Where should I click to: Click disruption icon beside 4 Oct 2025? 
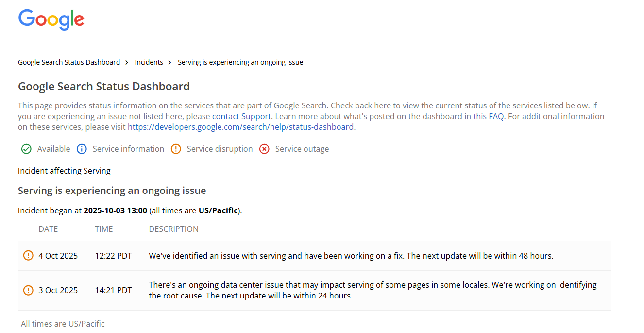(28, 256)
